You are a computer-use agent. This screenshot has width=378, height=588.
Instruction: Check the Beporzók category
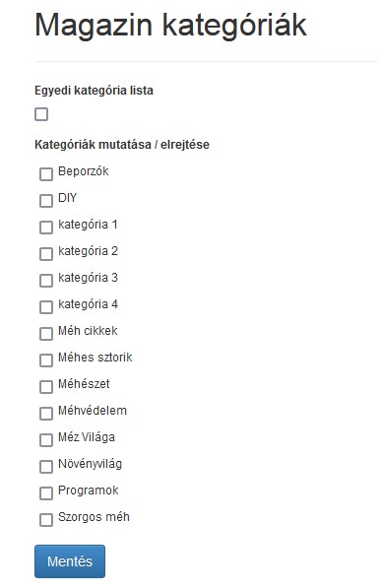pyautogui.click(x=46, y=174)
